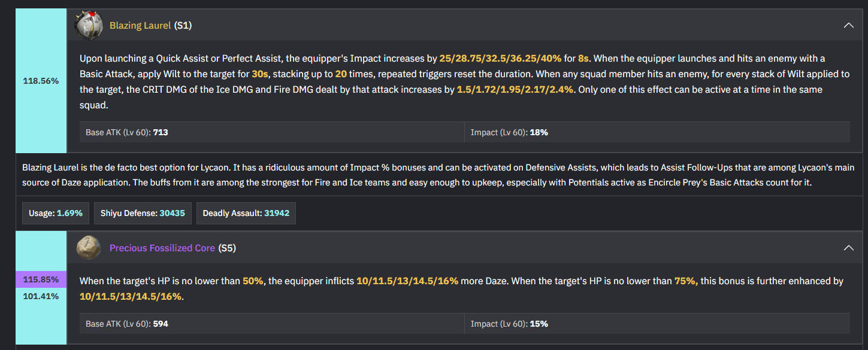Click the Precious Fossilized Core icon
Screen dimensions: 868x350
pos(89,248)
